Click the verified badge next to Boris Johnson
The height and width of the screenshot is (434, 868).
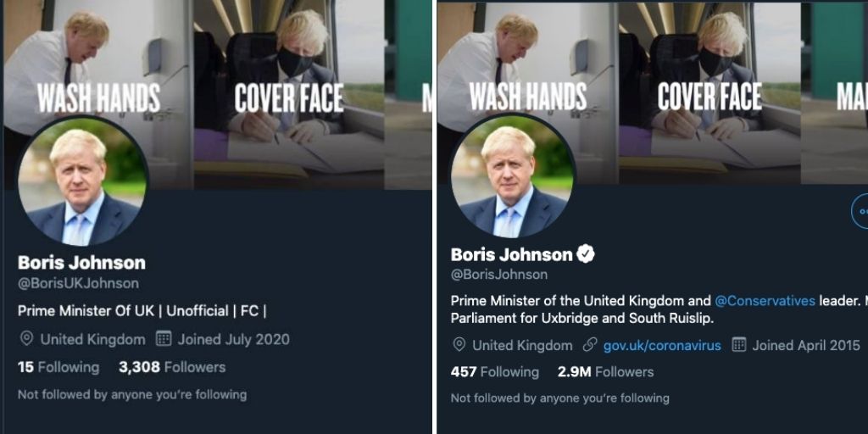coord(586,254)
